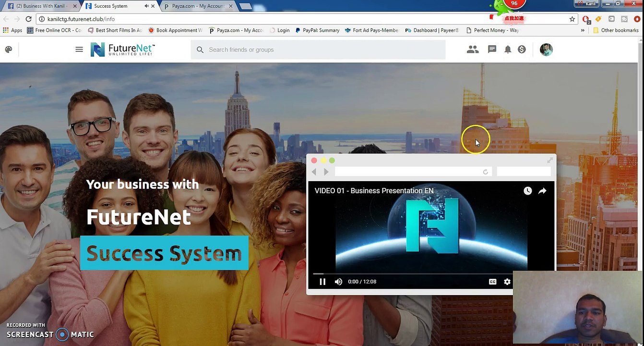Open the theme palette icon
The height and width of the screenshot is (346, 644).
(x=9, y=49)
